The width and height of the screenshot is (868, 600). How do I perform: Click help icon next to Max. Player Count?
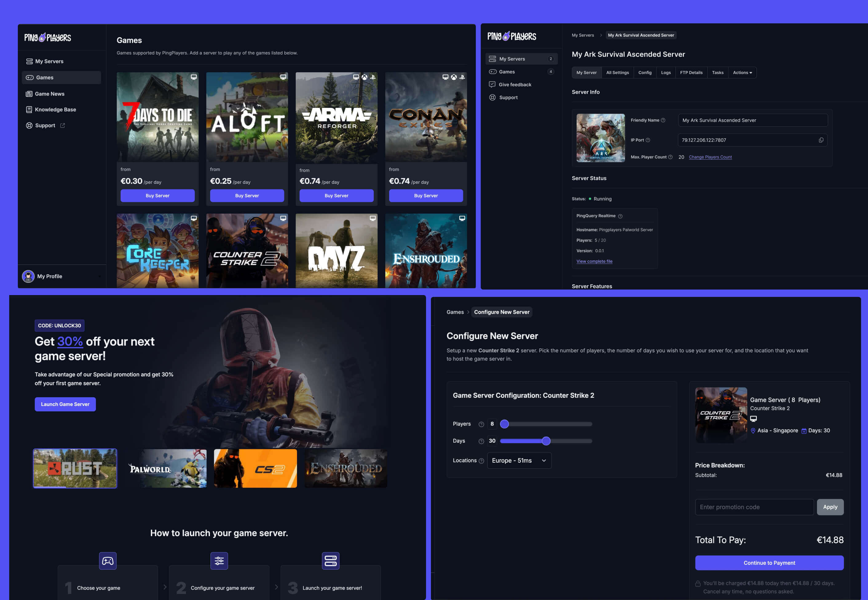point(670,157)
